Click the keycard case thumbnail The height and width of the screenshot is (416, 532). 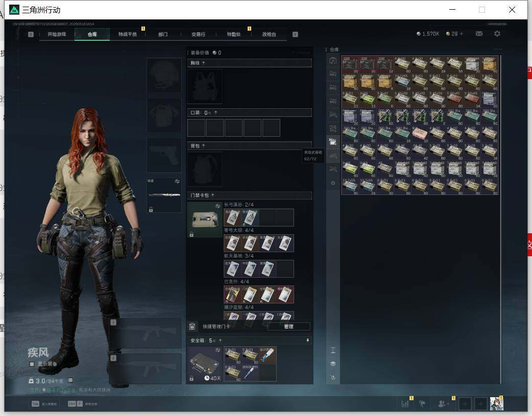click(x=205, y=219)
